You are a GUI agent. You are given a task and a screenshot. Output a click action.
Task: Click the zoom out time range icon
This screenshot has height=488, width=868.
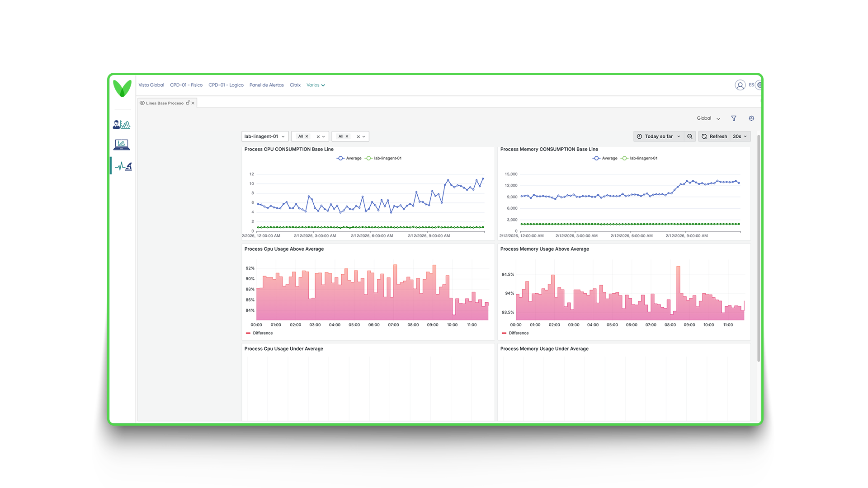coord(690,136)
